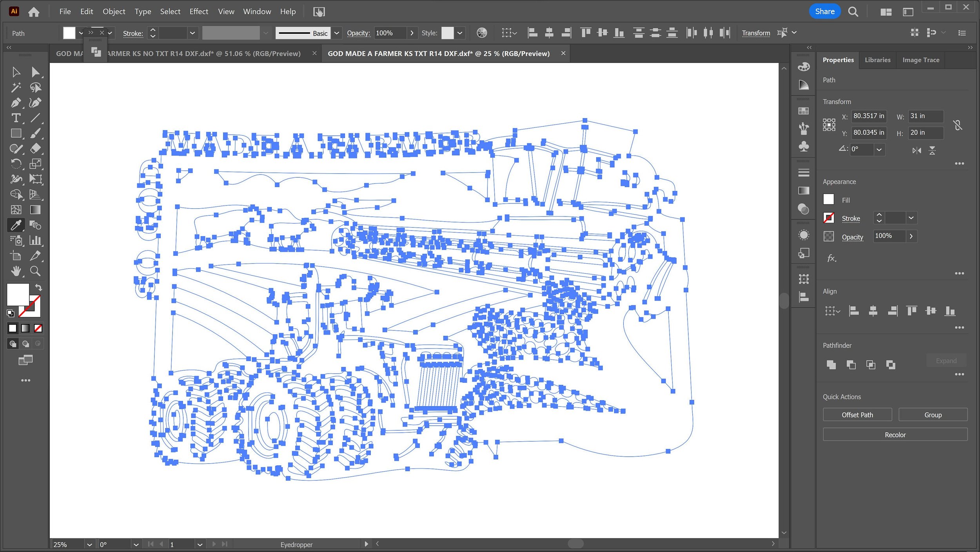Viewport: 980px width, 552px height.
Task: Select the Paintbrush tool
Action: [x=35, y=133]
